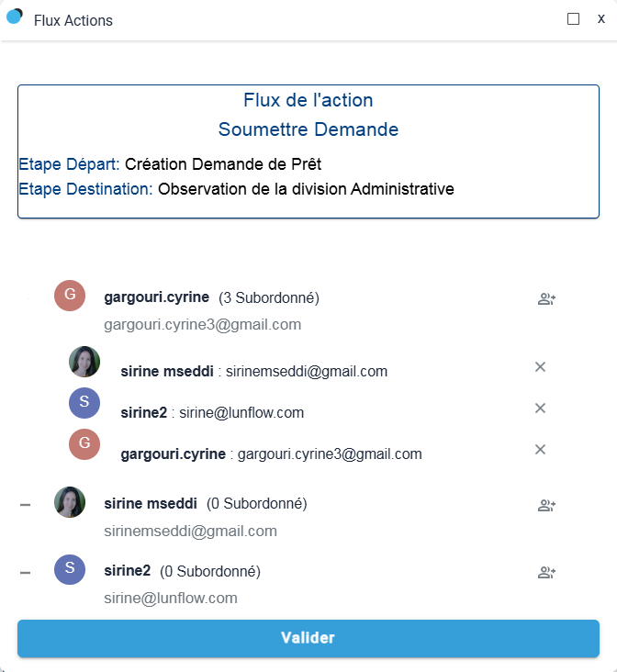This screenshot has width=617, height=672.
Task: Toggle the minus expander beside sirine2
Action: point(26,573)
